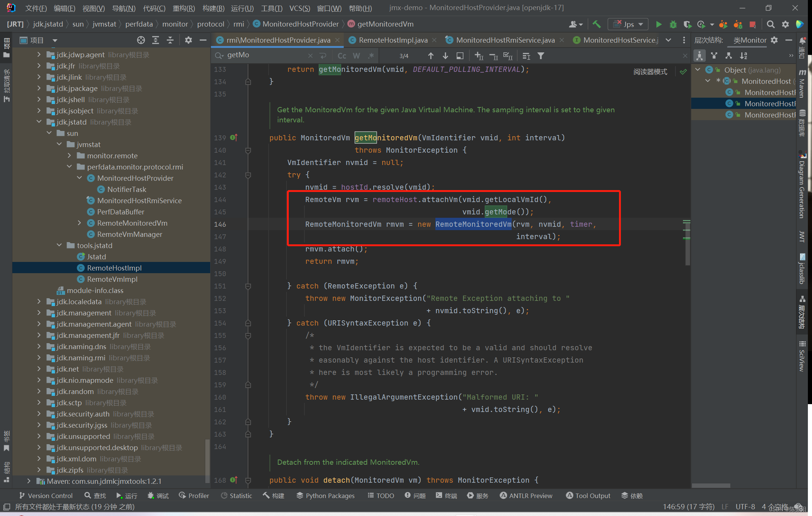Image resolution: width=812 pixels, height=516 pixels.
Task: Click the green Run button
Action: (659, 24)
